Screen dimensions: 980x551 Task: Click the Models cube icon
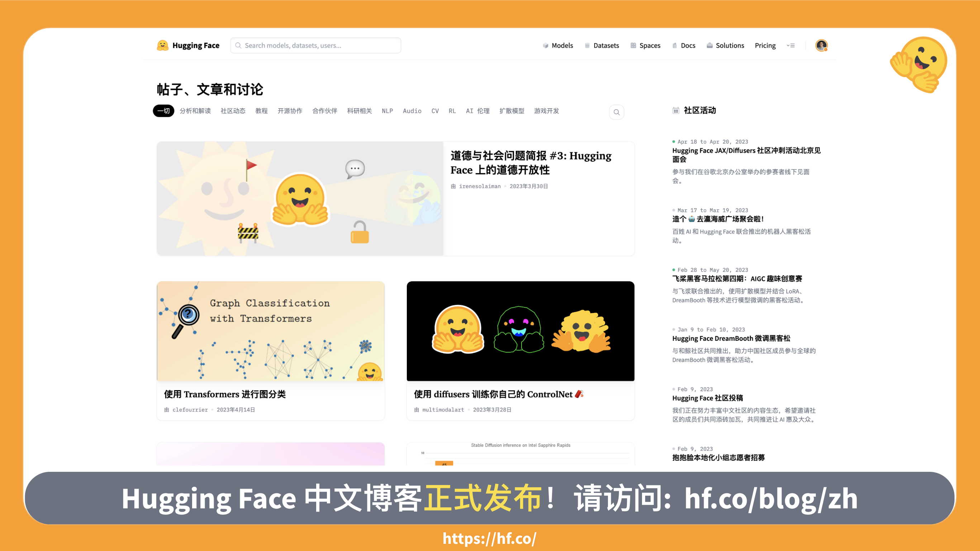tap(546, 45)
